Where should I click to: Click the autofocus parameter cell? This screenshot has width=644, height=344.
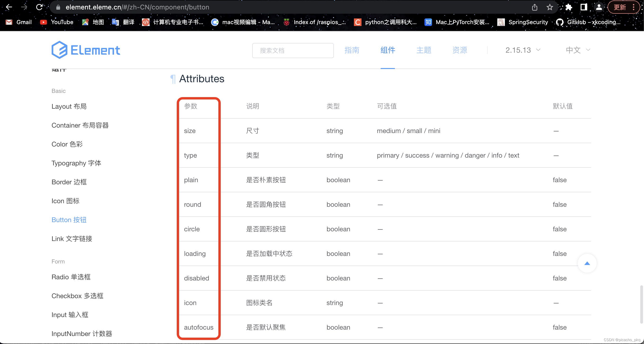tap(199, 327)
